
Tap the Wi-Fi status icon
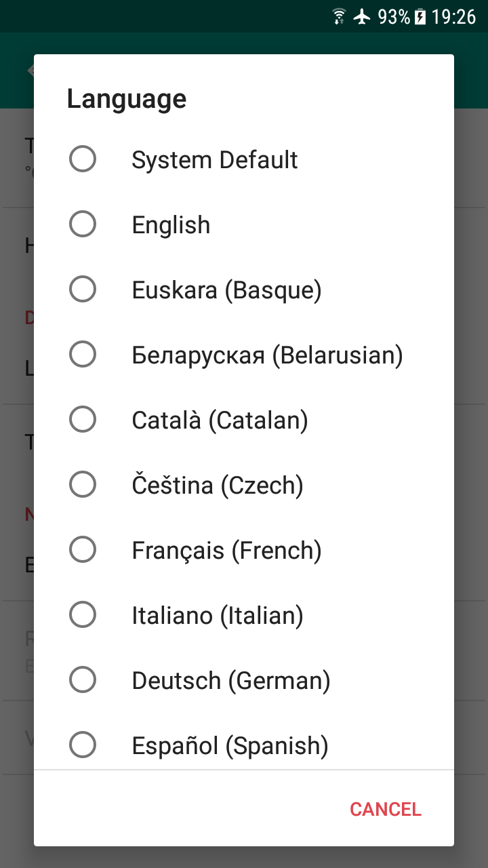340,16
